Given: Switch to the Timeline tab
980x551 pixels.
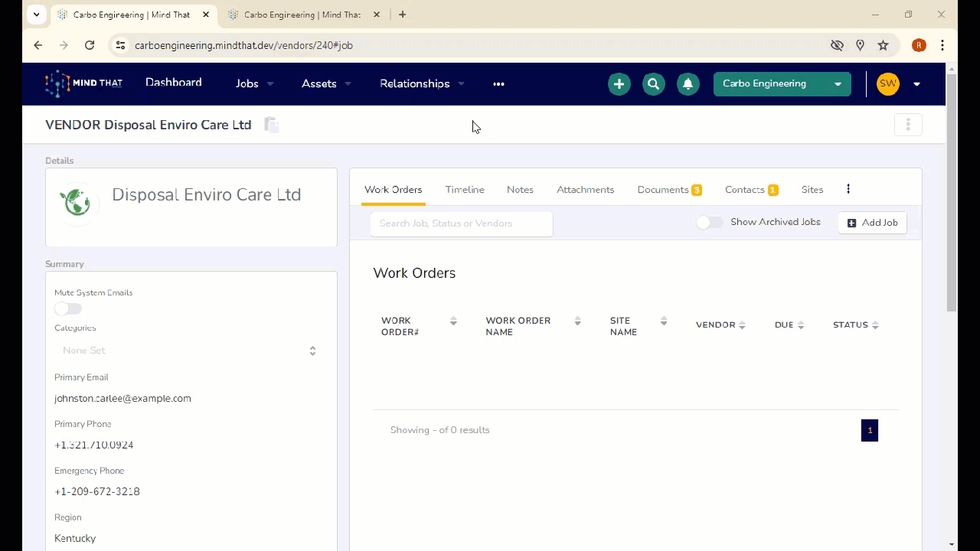Looking at the screenshot, I should 465,190.
